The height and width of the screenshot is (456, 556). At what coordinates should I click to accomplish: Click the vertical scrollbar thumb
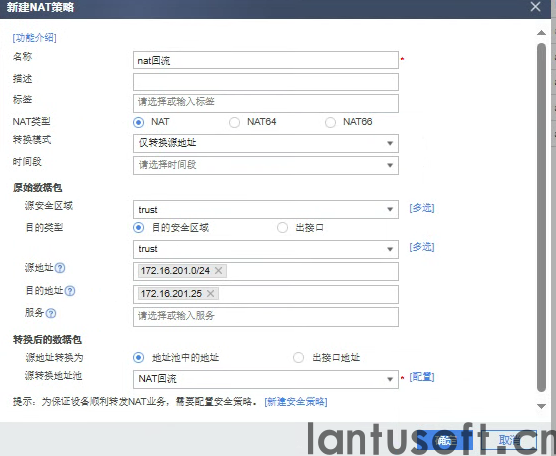[x=541, y=217]
